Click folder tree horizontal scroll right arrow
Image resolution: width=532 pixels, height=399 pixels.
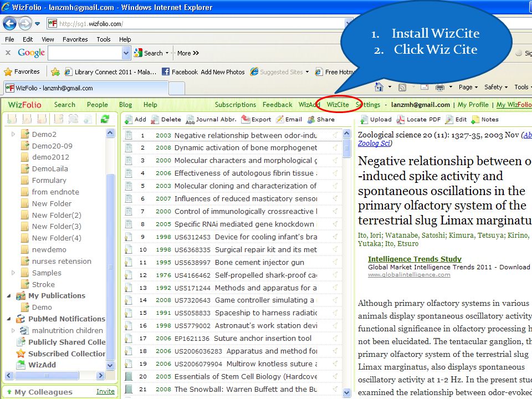click(100, 375)
